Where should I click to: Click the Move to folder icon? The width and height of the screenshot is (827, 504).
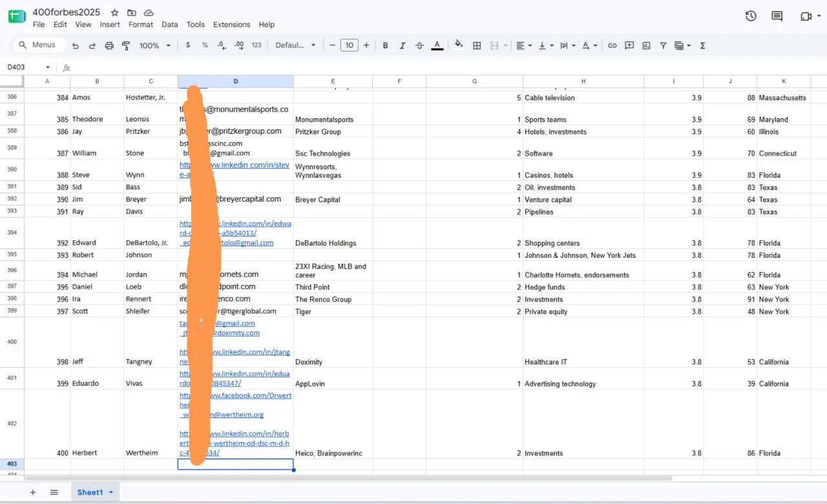point(132,12)
